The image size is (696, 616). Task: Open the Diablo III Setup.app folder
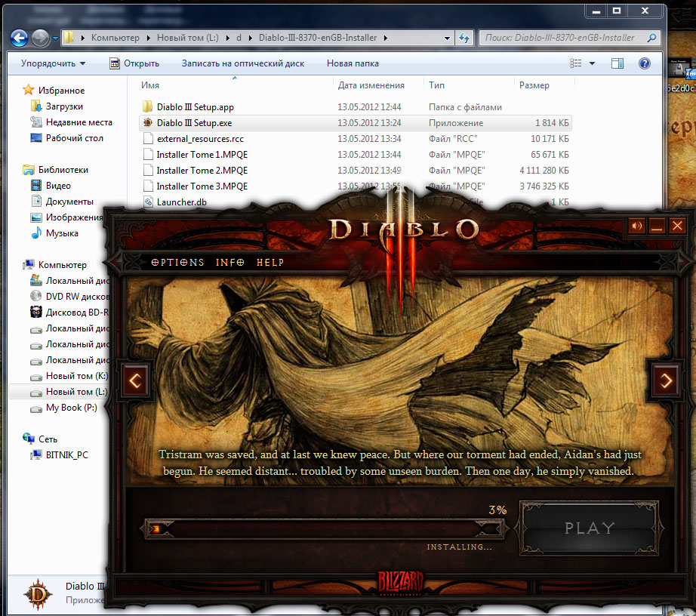(x=195, y=107)
